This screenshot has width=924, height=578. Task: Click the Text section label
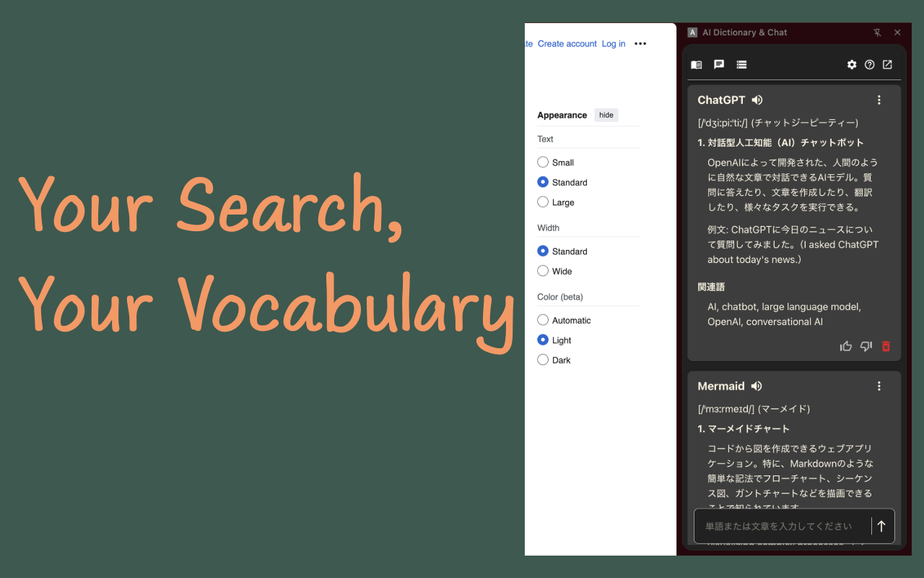tap(545, 139)
